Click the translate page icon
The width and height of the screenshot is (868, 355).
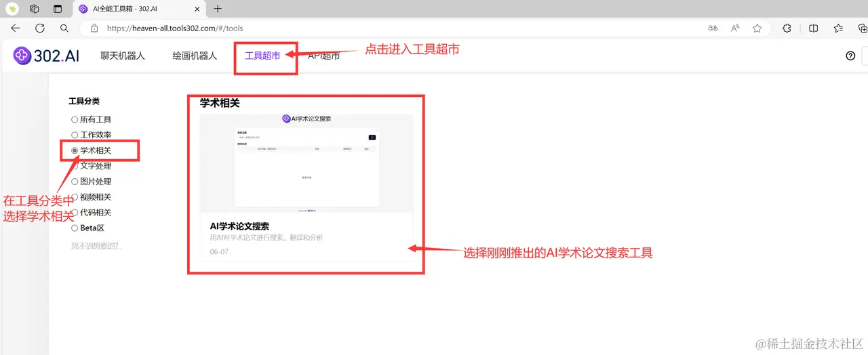coord(713,28)
